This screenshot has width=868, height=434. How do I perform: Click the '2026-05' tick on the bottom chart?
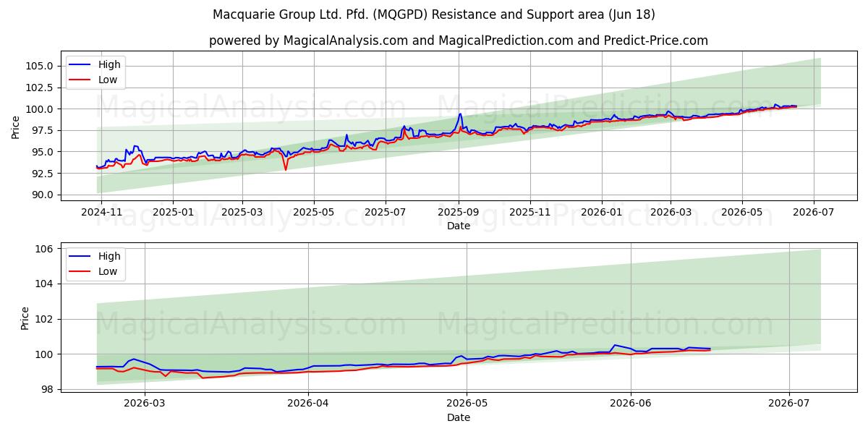(467, 404)
